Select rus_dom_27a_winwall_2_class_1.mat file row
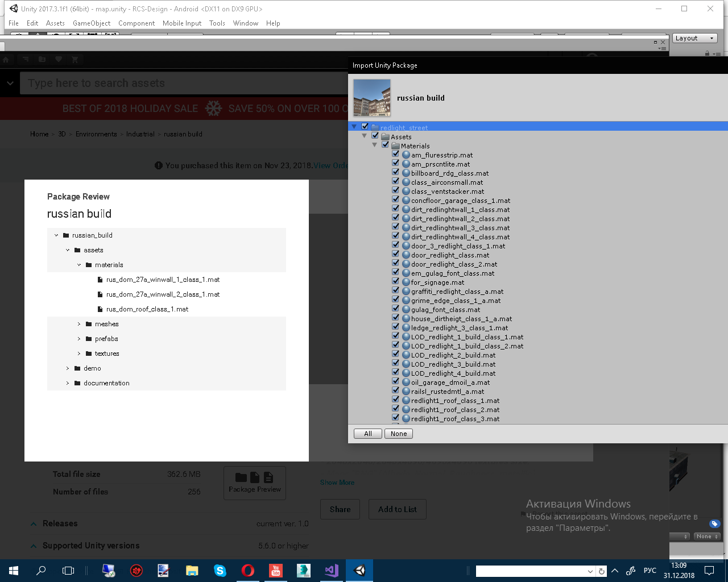This screenshot has height=582, width=728. 167,294
